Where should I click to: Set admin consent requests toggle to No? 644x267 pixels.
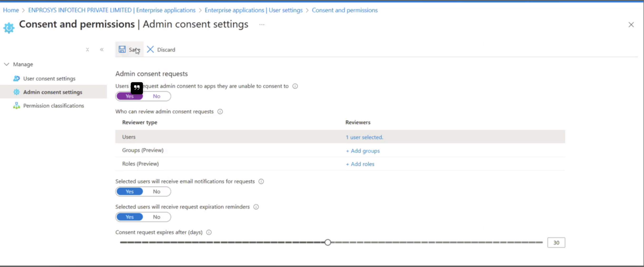(156, 96)
